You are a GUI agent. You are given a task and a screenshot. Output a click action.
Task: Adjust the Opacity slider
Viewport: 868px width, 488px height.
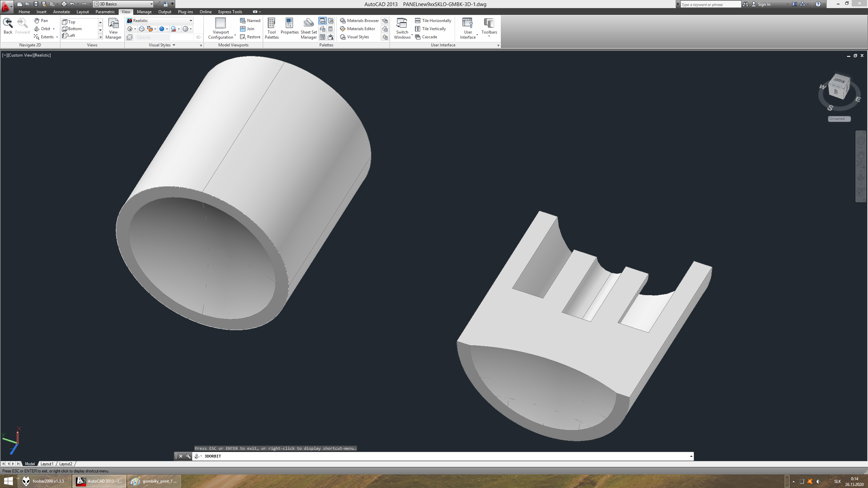coord(164,37)
